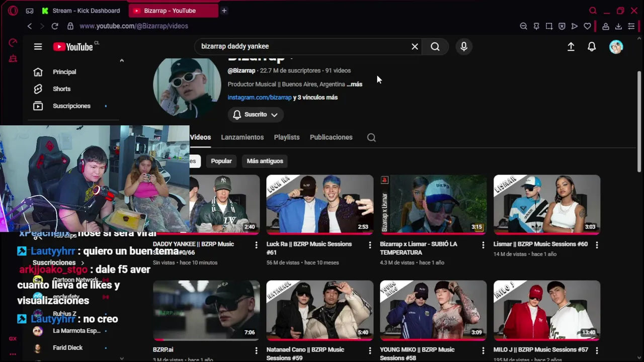Sort videos by Más antiguos
Viewport: 644px width, 362px height.
coord(265,161)
